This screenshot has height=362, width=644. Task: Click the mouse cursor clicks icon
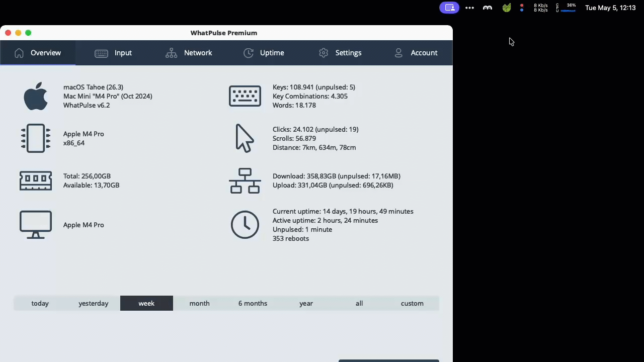[245, 138]
